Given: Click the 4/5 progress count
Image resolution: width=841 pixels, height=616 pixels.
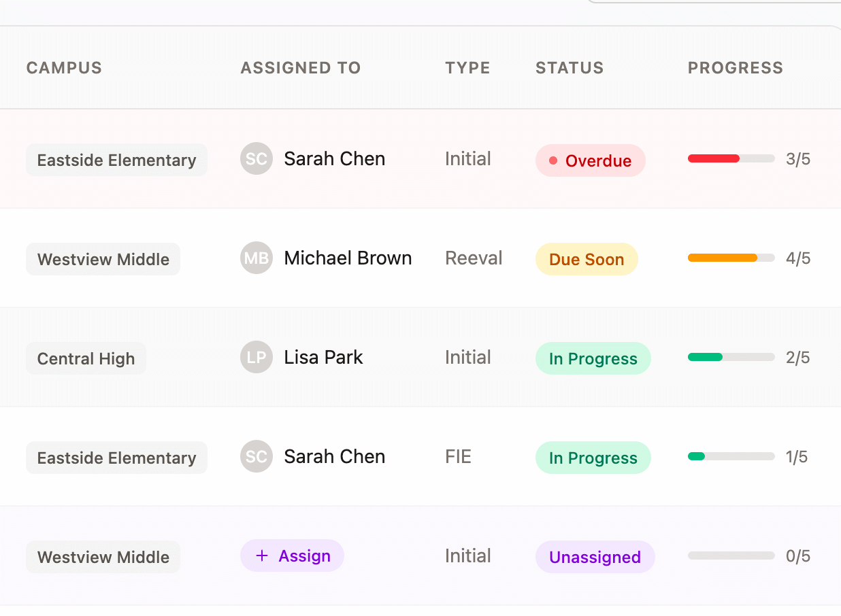Looking at the screenshot, I should coord(798,258).
